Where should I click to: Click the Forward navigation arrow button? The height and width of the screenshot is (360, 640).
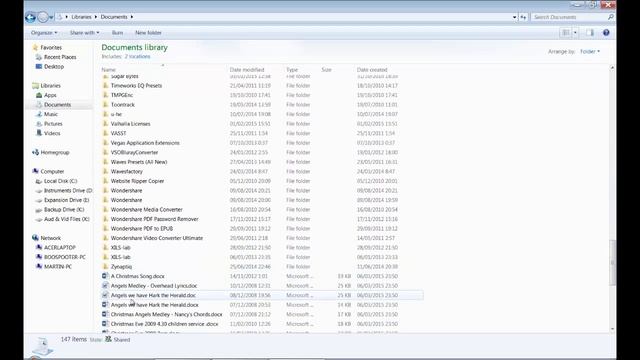click(x=43, y=17)
